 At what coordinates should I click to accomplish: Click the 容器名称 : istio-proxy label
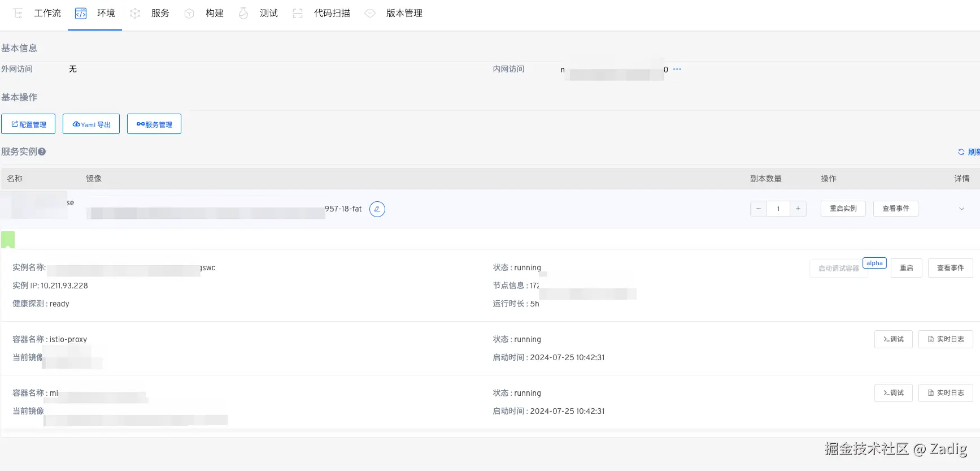pyautogui.click(x=50, y=339)
